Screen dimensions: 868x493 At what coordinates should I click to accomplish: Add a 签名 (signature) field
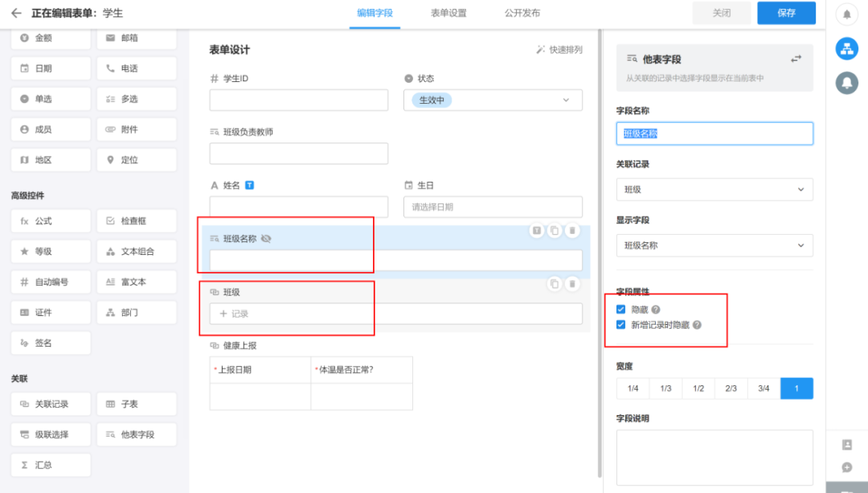click(51, 343)
